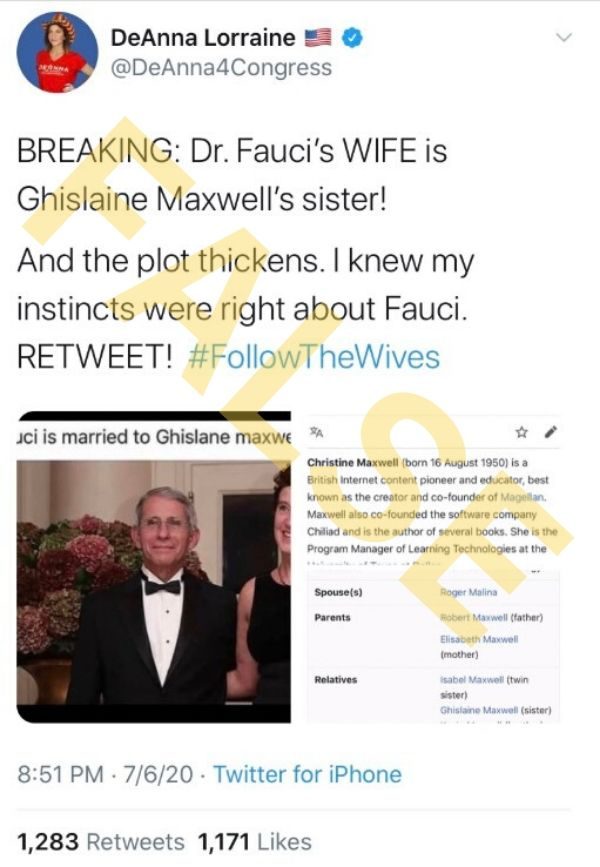View the 1,283 Retweets list
Image resolution: width=600 pixels, height=867 pixels.
pyautogui.click(x=101, y=842)
